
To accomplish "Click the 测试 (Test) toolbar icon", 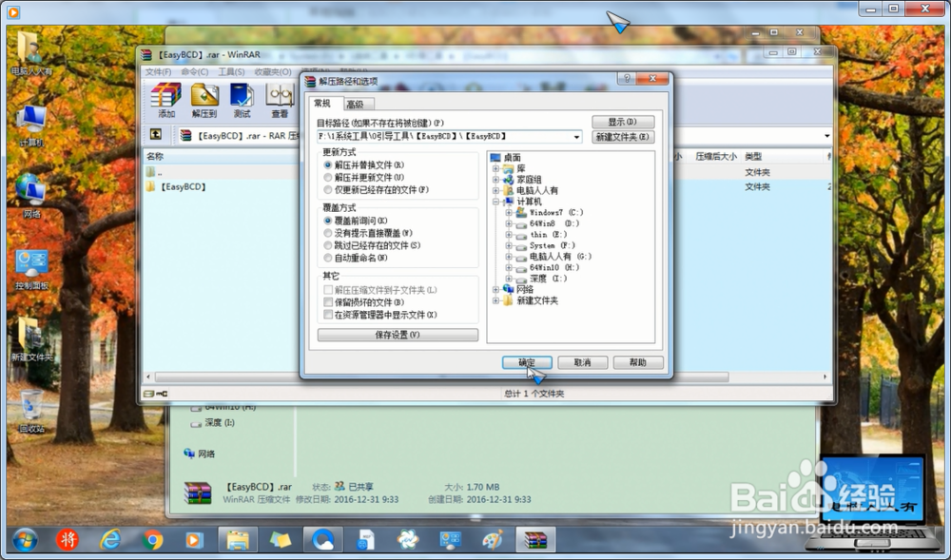I will (x=242, y=100).
